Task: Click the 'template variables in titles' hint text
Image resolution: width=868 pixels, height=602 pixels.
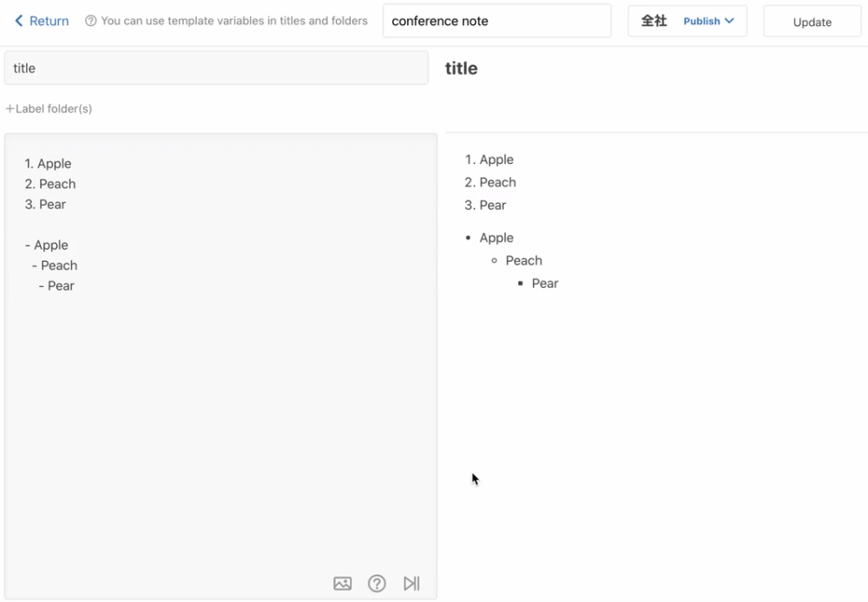Action: (x=233, y=21)
